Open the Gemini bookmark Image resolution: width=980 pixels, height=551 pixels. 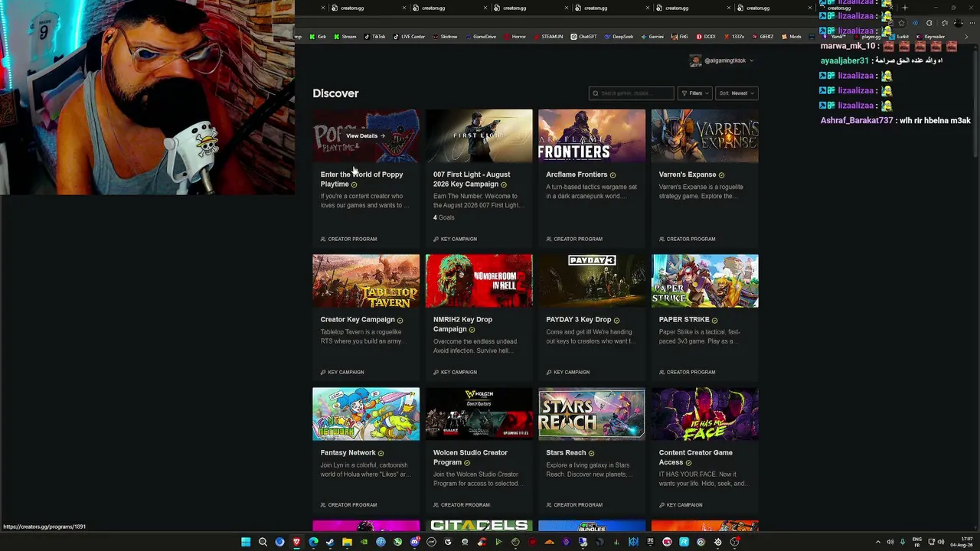click(x=652, y=37)
